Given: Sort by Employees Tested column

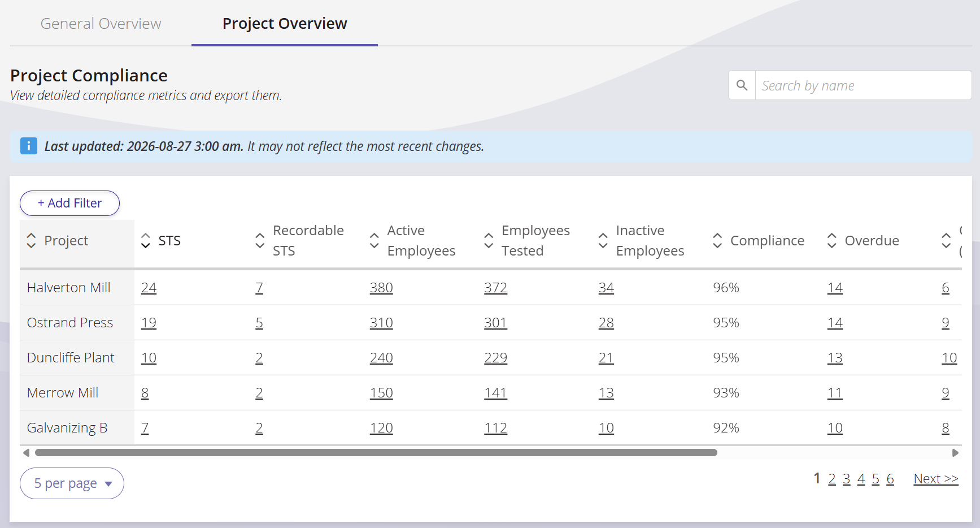Looking at the screenshot, I should coord(489,240).
